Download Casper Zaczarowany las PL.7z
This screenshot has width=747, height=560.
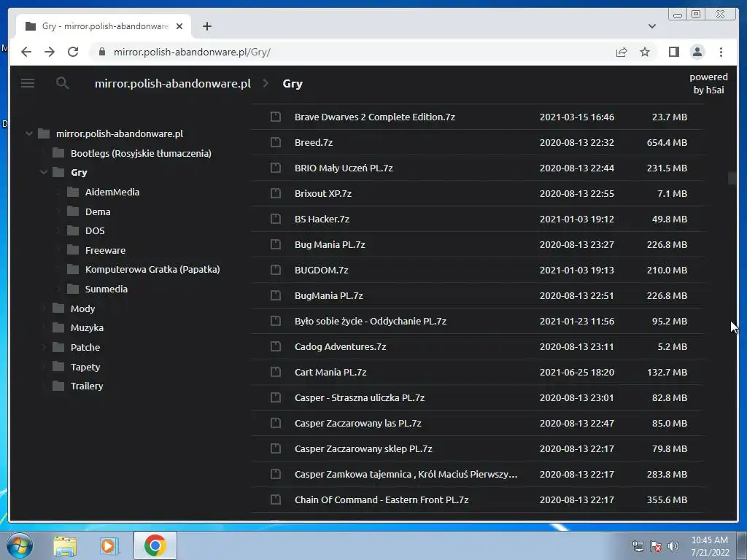point(357,423)
